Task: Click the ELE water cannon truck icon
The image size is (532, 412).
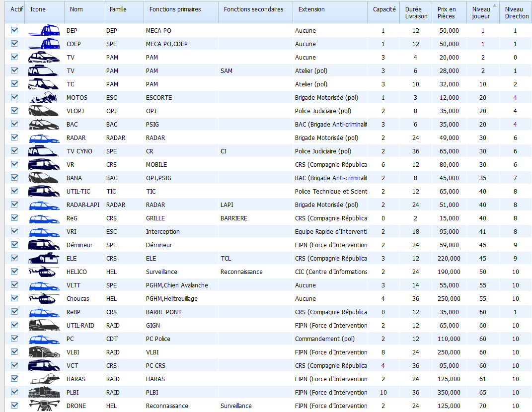Action: pyautogui.click(x=44, y=258)
